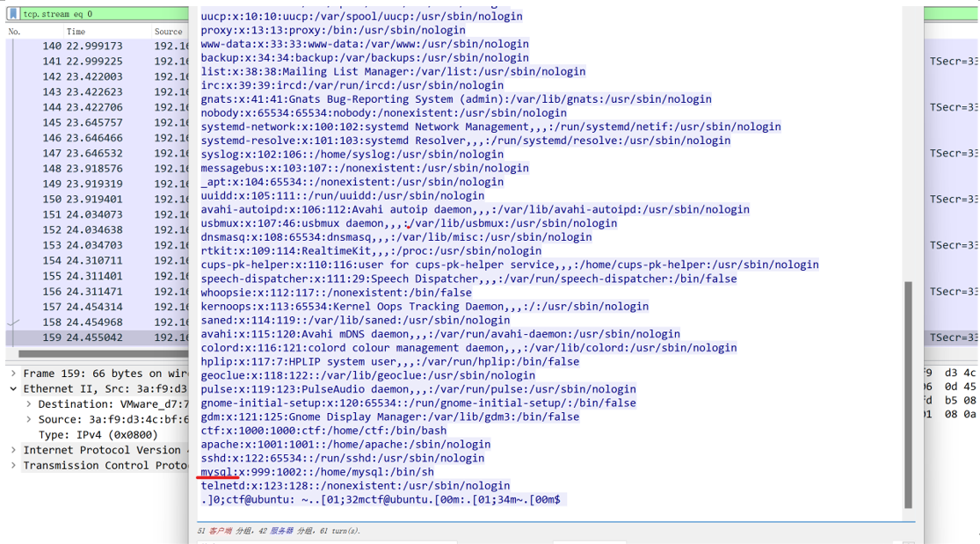Image resolution: width=980 pixels, height=544 pixels.
Task: Expand the Internet Protocol Version section
Action: click(13, 450)
